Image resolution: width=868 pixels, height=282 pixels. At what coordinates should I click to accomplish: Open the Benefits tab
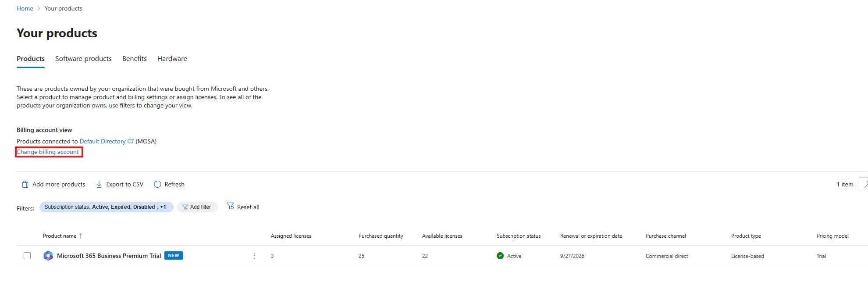(x=135, y=59)
